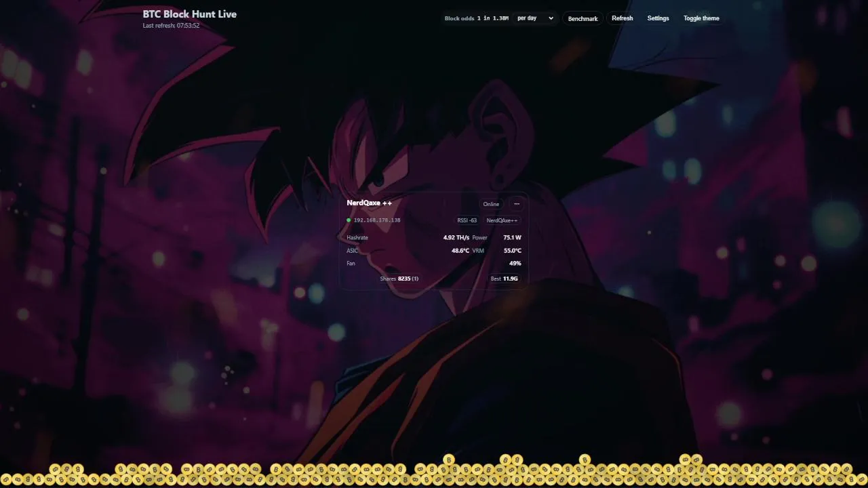Click the Best 11.9G pill
868x488 pixels.
[x=504, y=279]
